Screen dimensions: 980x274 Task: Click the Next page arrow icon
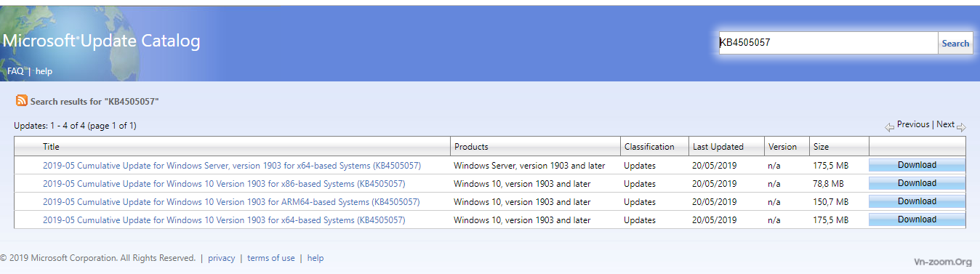pyautogui.click(x=961, y=127)
